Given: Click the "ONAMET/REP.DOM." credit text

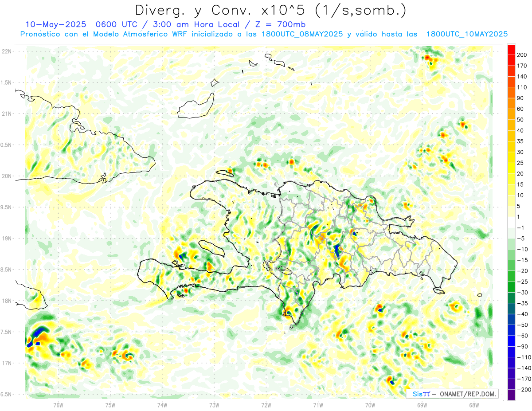Looking at the screenshot, I should pos(468,394).
